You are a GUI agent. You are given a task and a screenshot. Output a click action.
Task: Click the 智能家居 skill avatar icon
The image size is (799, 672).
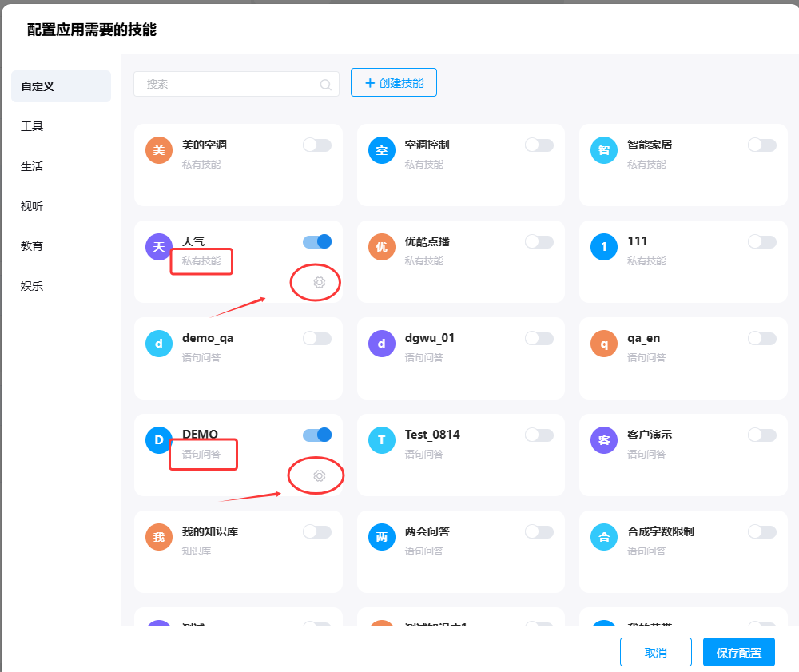tap(604, 150)
